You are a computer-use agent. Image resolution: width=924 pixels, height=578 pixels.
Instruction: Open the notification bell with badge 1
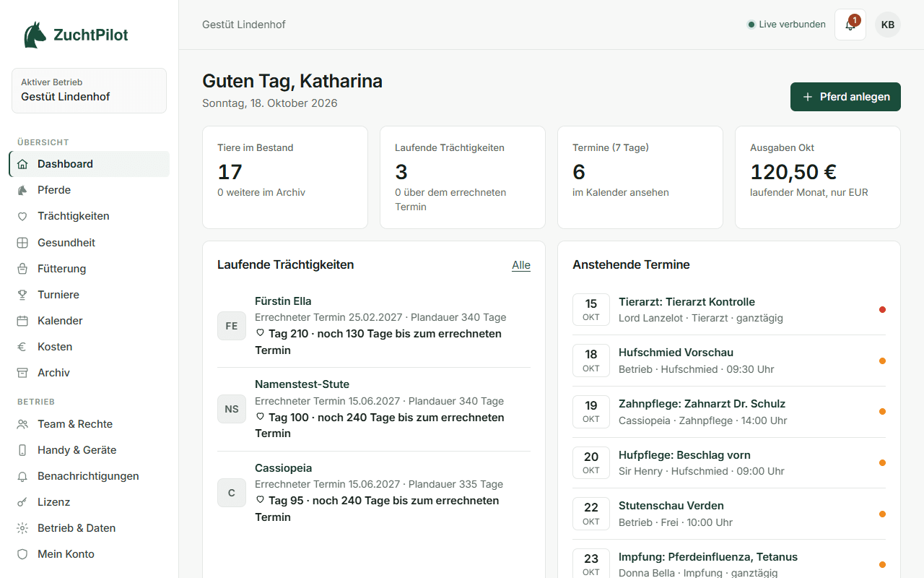click(x=850, y=25)
